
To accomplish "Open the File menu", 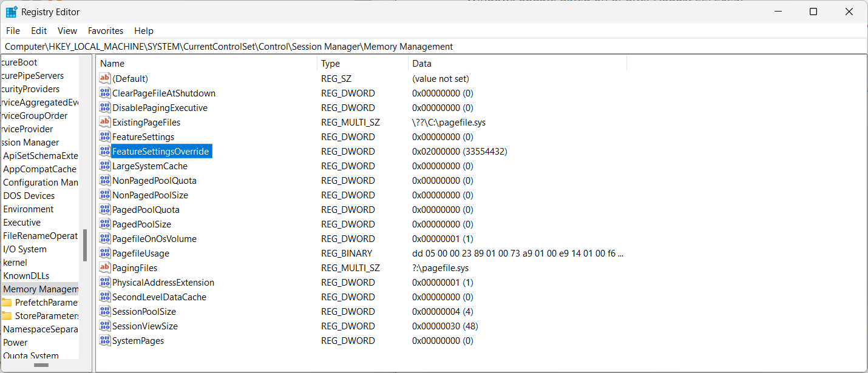I will [x=13, y=31].
